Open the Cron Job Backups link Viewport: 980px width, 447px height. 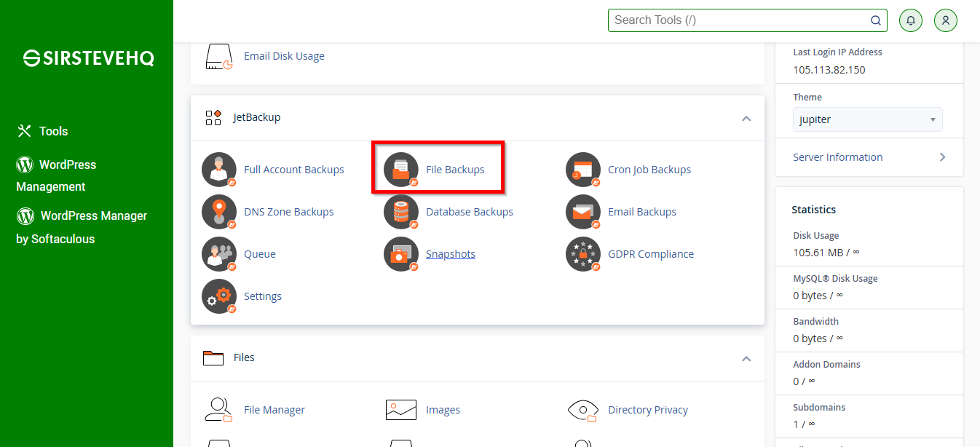click(649, 170)
